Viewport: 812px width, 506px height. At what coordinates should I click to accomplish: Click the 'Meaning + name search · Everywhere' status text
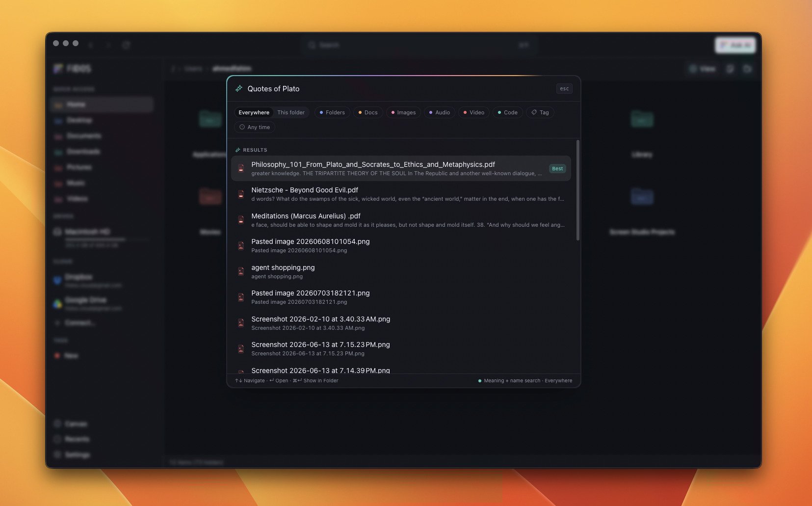pos(528,381)
